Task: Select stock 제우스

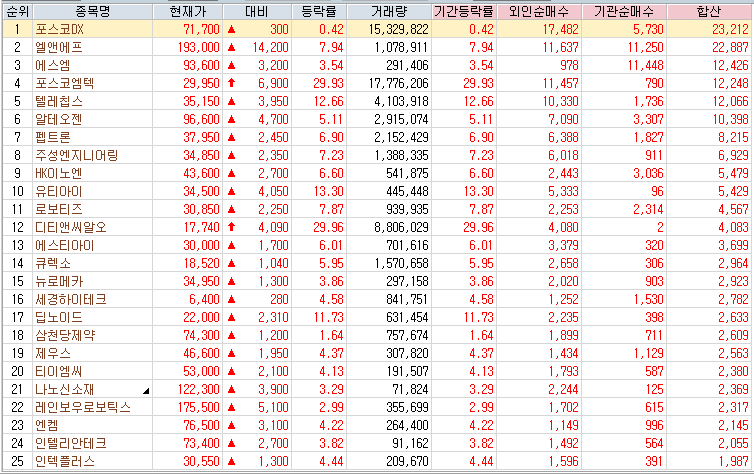Action: pos(53,353)
